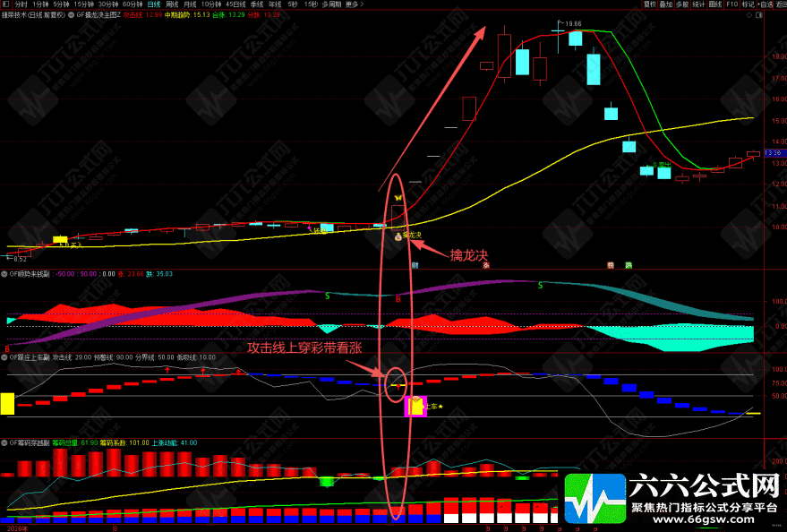Click the 19.66 high price label
787x532 pixels.
pyautogui.click(x=573, y=23)
